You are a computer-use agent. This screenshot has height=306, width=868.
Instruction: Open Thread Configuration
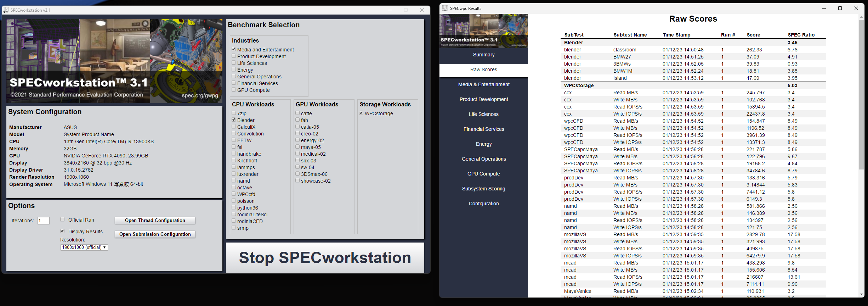[155, 220]
